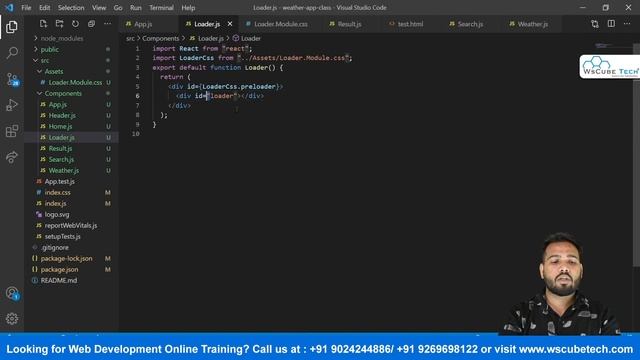640x360 pixels.
Task: Close the Loader.js tab
Action: [x=230, y=24]
